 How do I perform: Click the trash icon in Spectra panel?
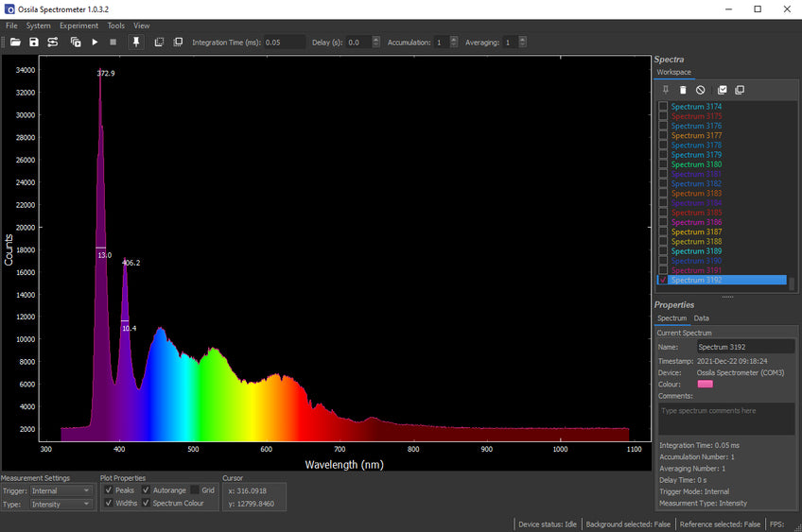[683, 90]
